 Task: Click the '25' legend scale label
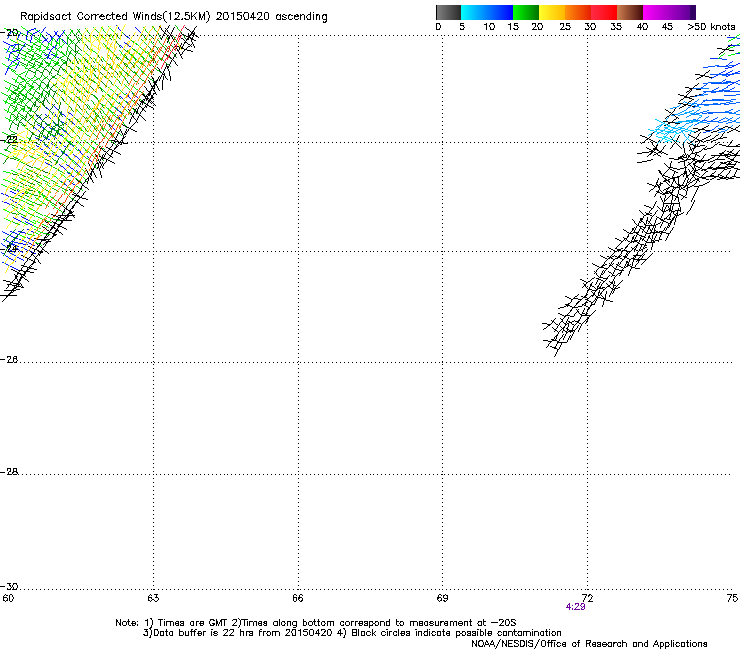pyautogui.click(x=565, y=27)
